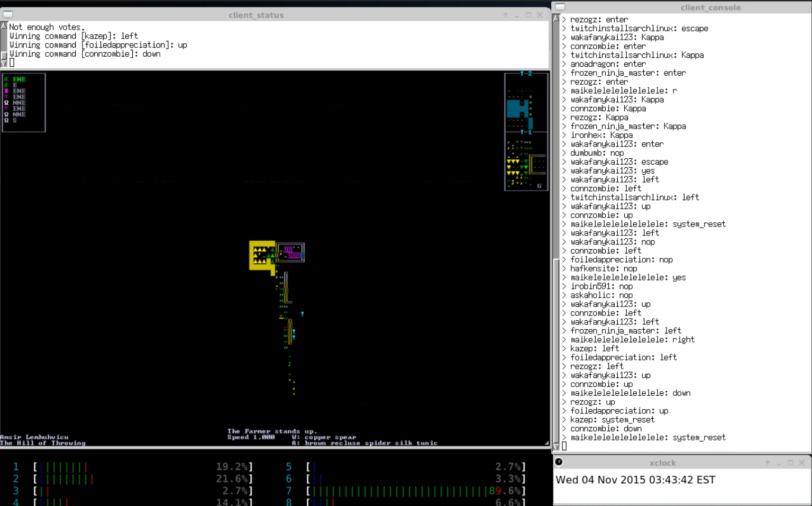Click "Not enough votes." status line
This screenshot has height=506, width=812.
click(x=47, y=27)
